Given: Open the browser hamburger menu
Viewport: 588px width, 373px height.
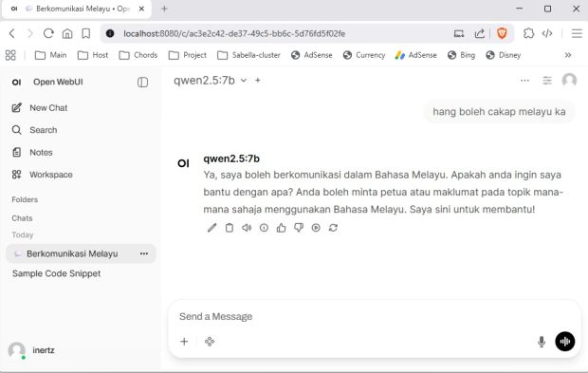Looking at the screenshot, I should [x=577, y=34].
